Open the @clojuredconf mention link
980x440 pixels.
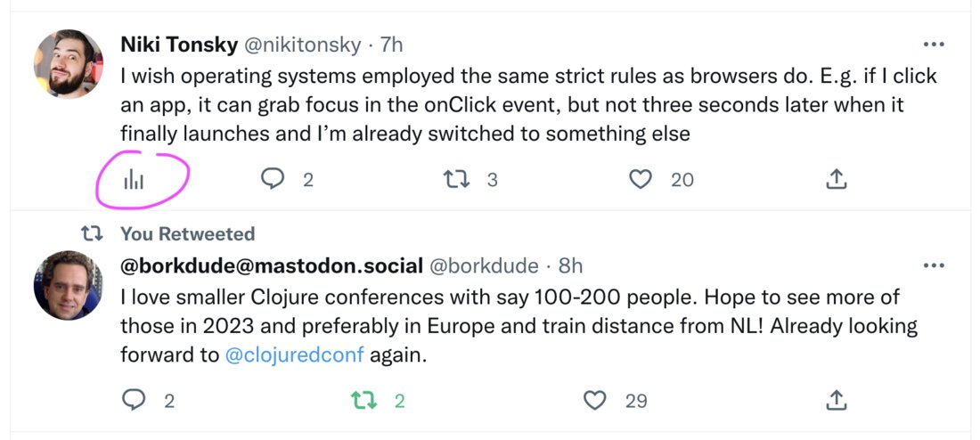tap(294, 355)
